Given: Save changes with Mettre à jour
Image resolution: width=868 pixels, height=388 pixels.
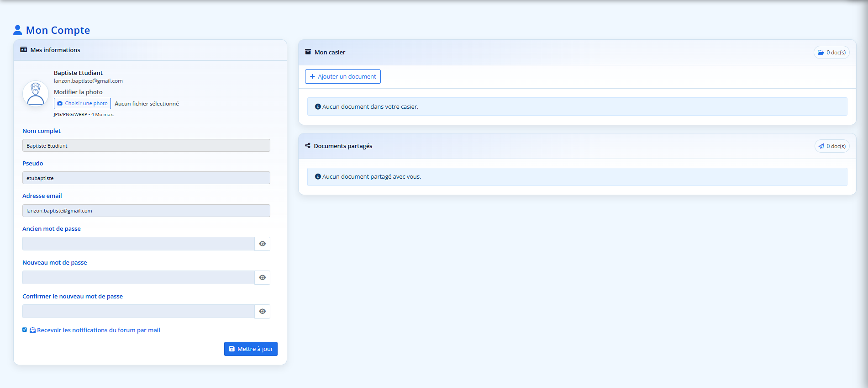Looking at the screenshot, I should (x=251, y=349).
